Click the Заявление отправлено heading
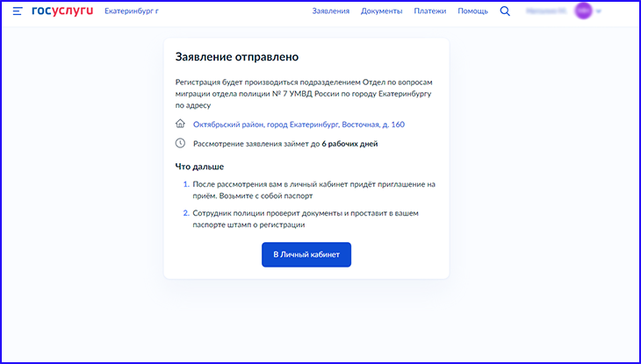The width and height of the screenshot is (641, 364). [x=237, y=57]
